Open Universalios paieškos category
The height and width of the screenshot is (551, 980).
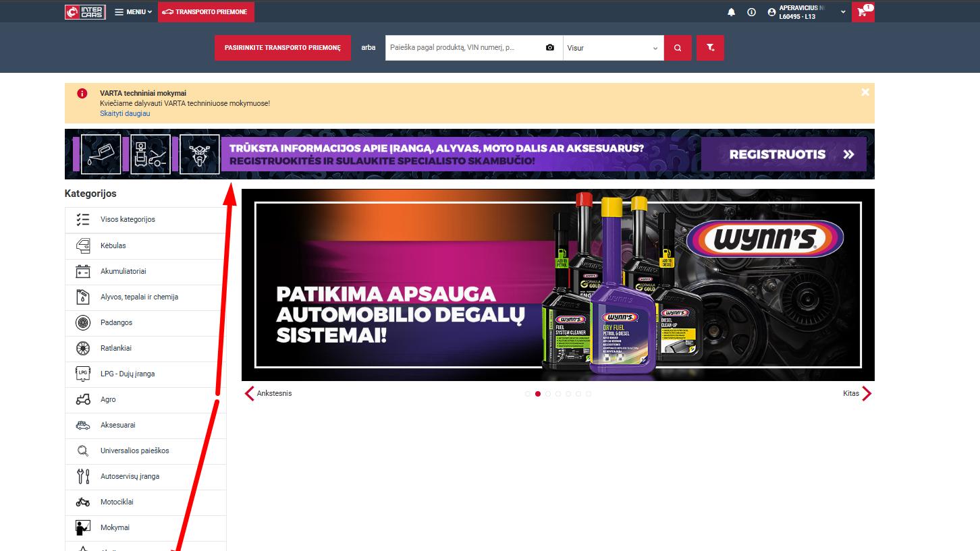(x=145, y=451)
